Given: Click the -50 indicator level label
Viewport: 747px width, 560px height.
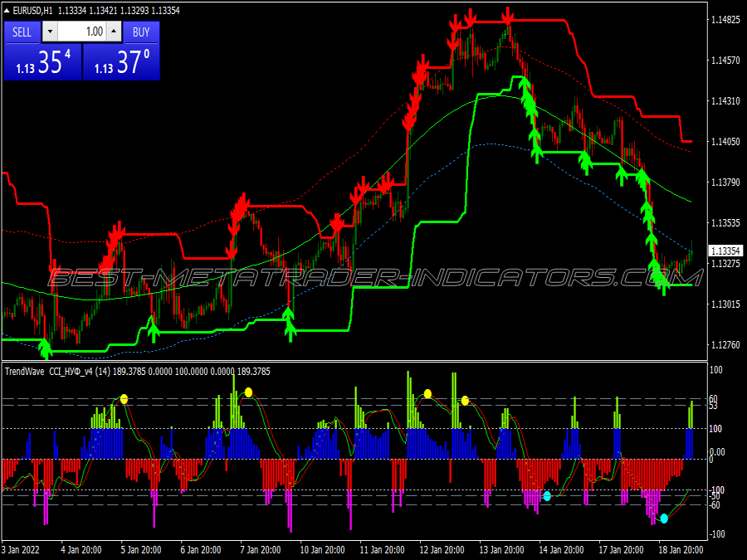Looking at the screenshot, I should pos(715,497).
